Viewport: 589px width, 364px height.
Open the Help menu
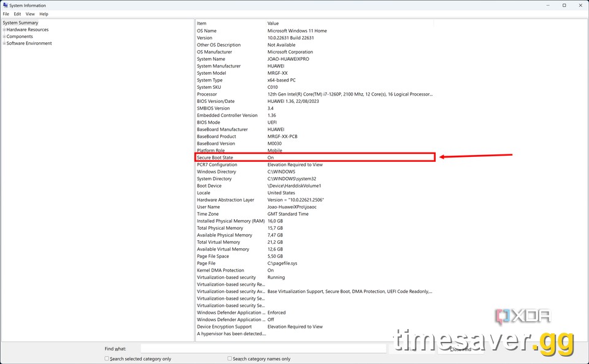point(44,14)
